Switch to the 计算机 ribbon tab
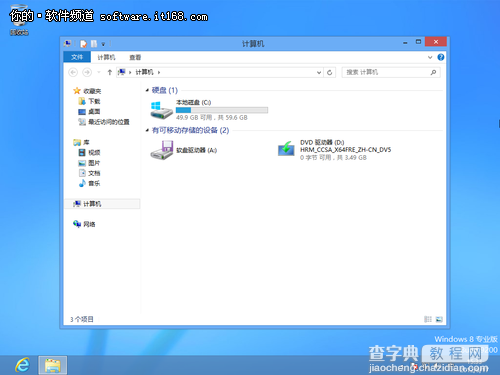The height and width of the screenshot is (375, 500). (106, 57)
